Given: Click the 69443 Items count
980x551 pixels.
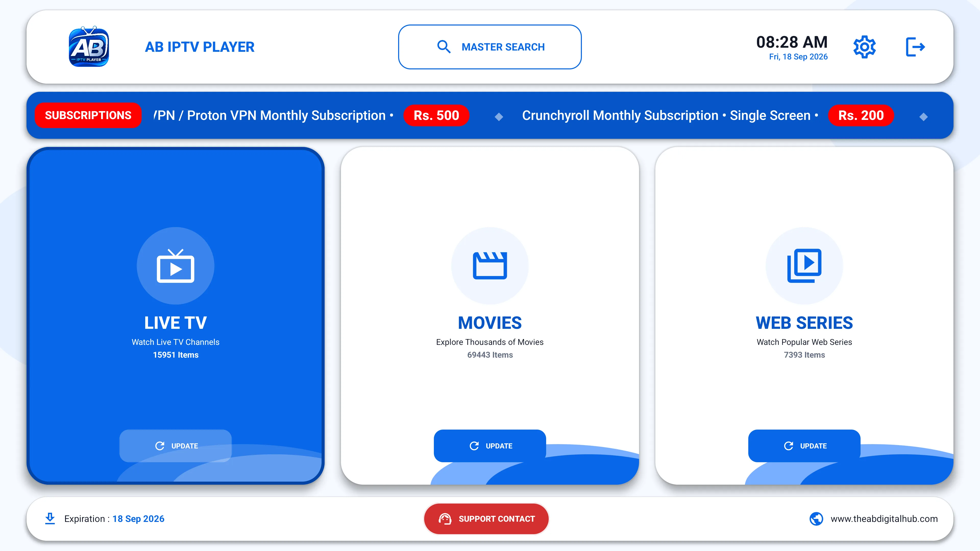Looking at the screenshot, I should pyautogui.click(x=490, y=355).
